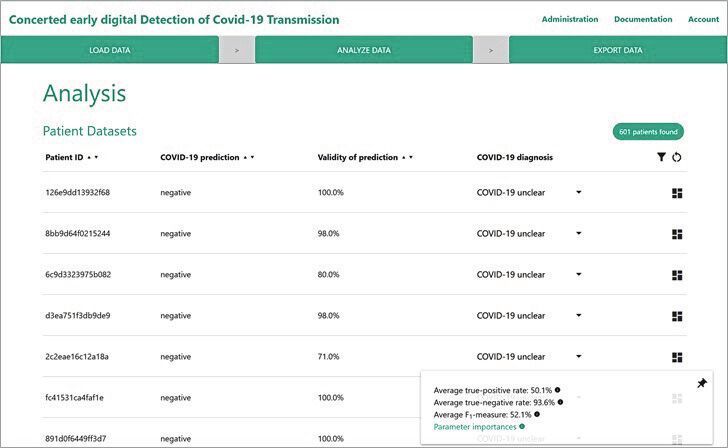
Task: Click the Validity of prediction column header
Action: (x=358, y=157)
